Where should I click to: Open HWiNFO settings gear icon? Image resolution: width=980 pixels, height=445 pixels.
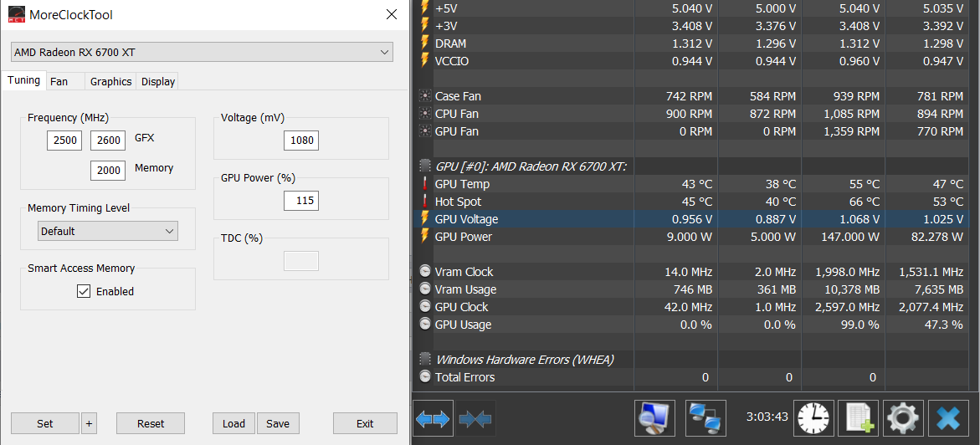pyautogui.click(x=903, y=418)
